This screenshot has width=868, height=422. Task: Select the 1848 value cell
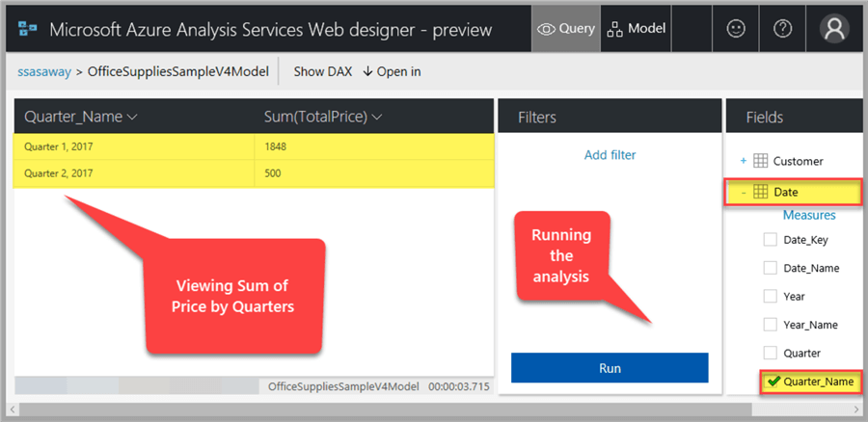373,147
